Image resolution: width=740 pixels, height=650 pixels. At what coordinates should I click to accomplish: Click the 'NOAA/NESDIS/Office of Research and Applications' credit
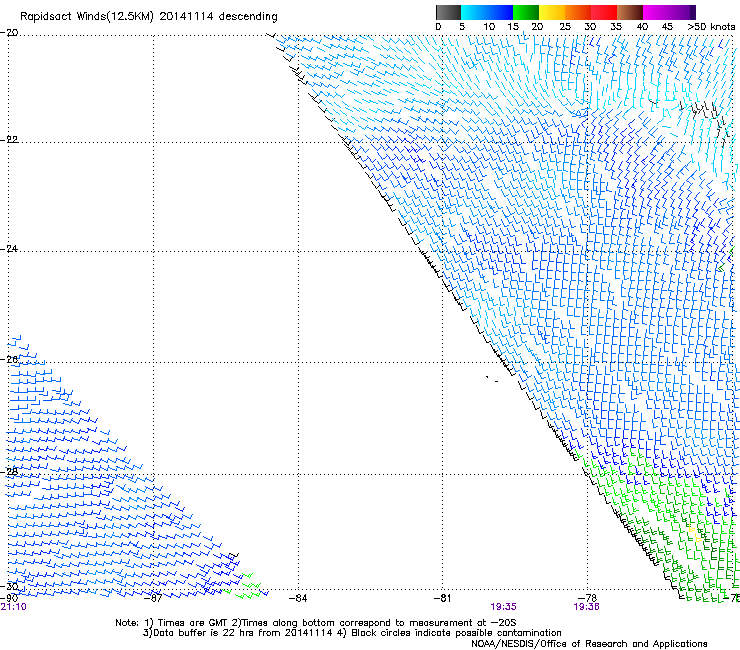coord(589,644)
